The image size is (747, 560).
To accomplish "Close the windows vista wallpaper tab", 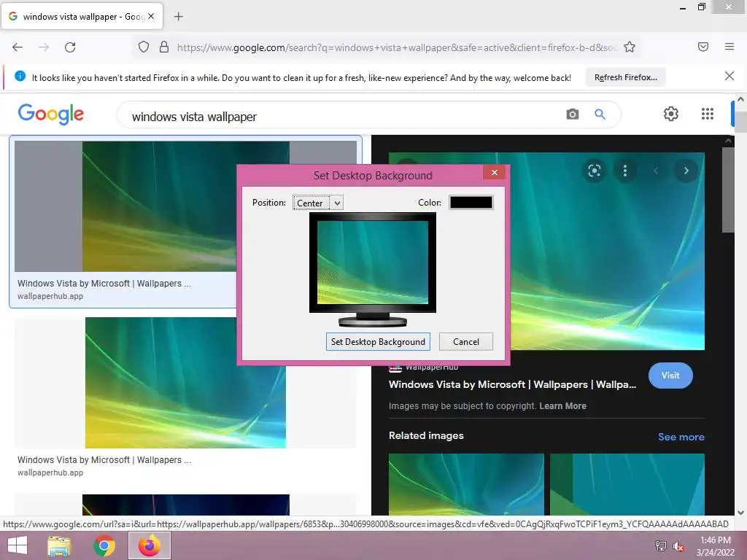I will click(151, 16).
